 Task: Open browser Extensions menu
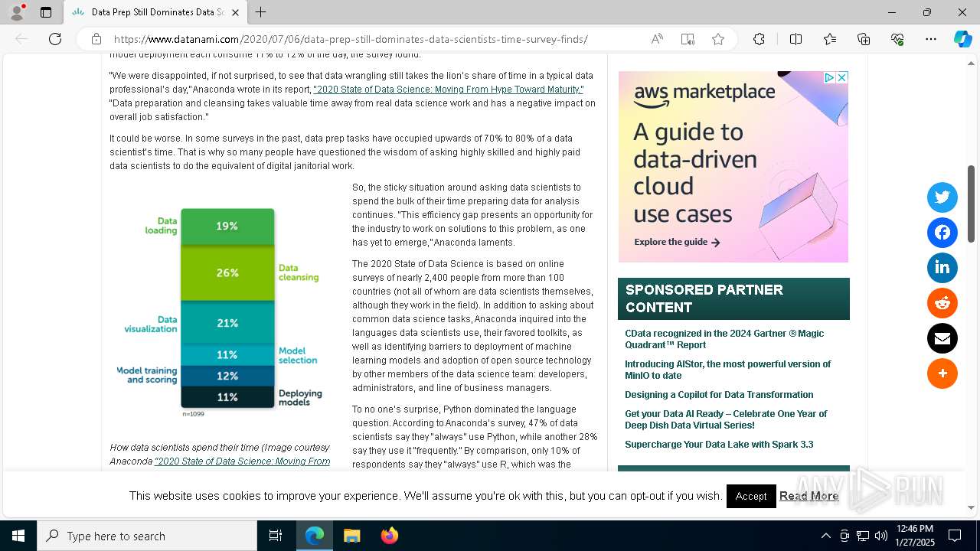click(759, 39)
